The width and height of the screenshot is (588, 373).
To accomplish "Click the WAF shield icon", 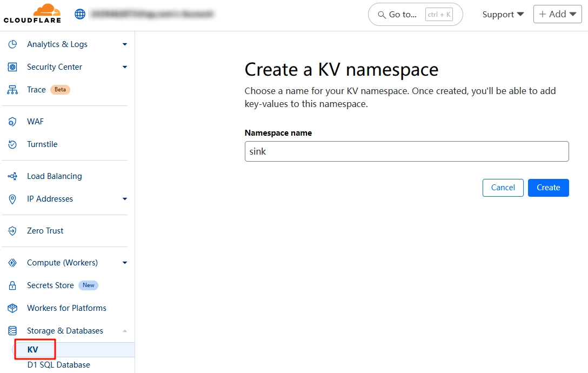I will (12, 122).
